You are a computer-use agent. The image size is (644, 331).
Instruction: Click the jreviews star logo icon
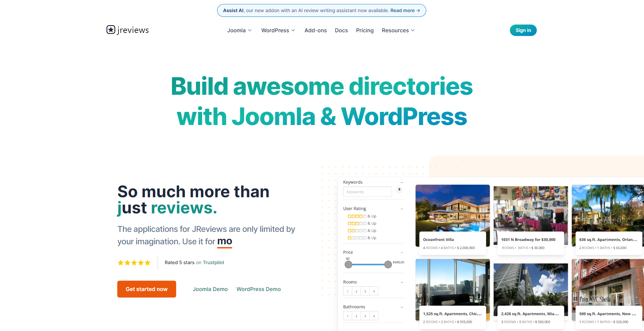[x=111, y=30]
